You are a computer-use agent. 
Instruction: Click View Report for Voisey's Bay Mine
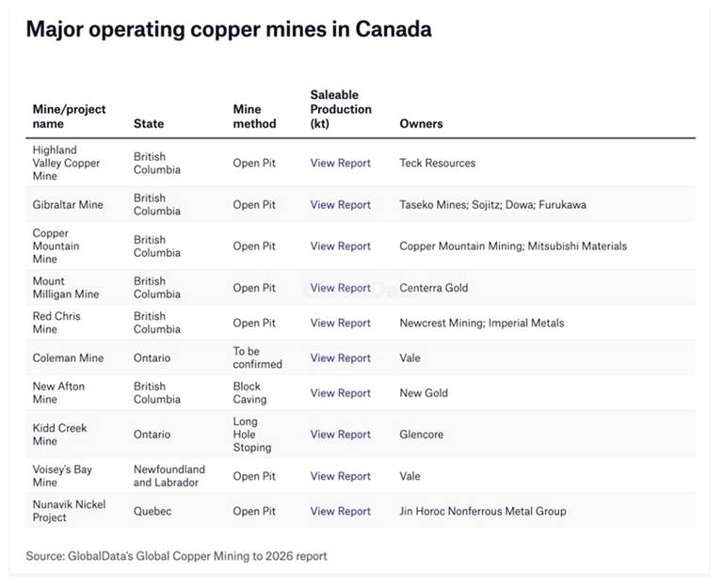340,476
